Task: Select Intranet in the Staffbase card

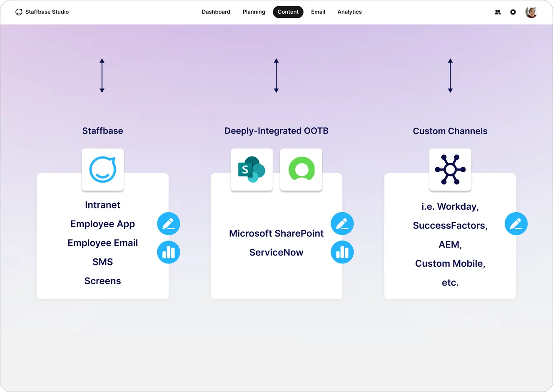Action: pyautogui.click(x=103, y=205)
